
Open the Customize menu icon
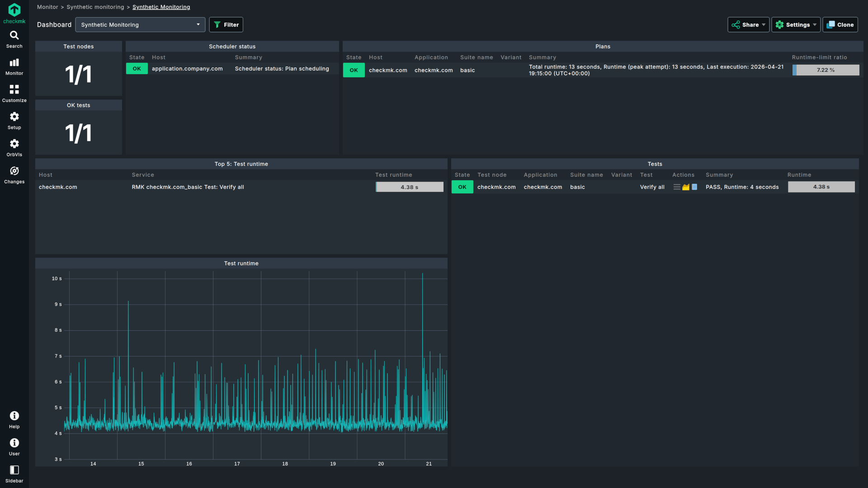(14, 94)
